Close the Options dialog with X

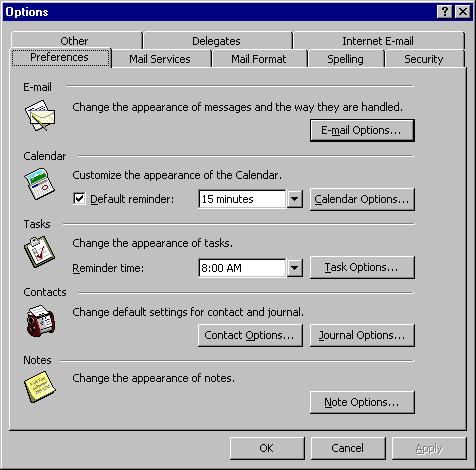(463, 12)
